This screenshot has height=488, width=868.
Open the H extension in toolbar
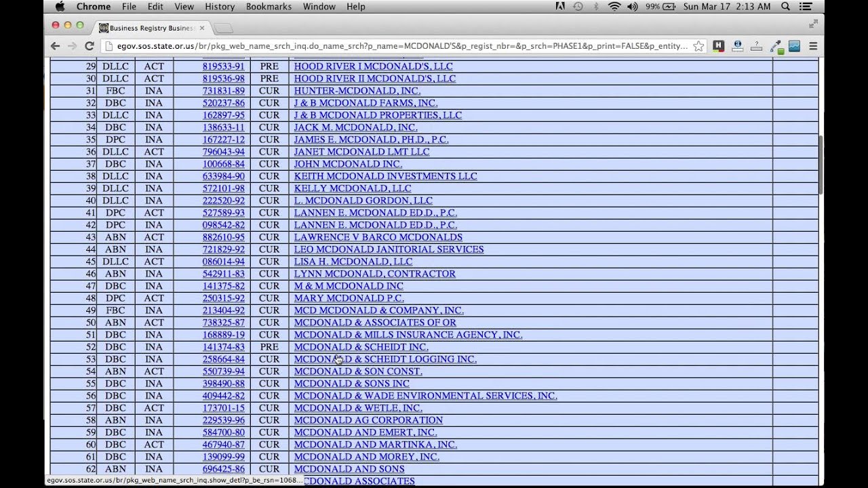[718, 46]
